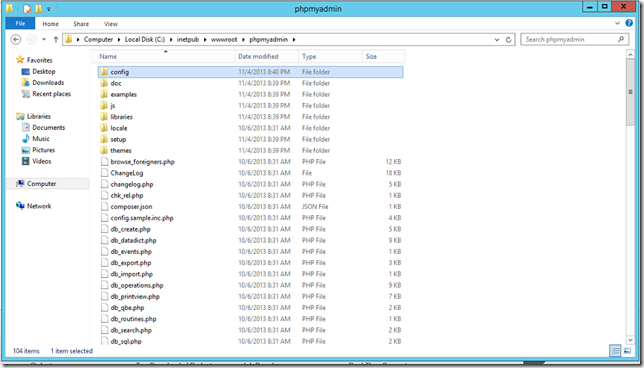The width and height of the screenshot is (644, 368).
Task: Click the vertical scrollbar thumb
Action: coord(630,92)
